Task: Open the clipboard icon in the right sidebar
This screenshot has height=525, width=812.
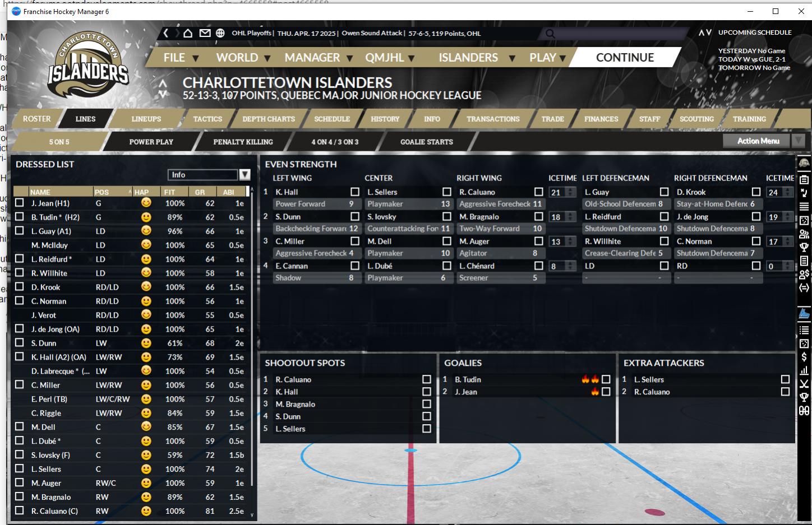Action: (x=804, y=179)
